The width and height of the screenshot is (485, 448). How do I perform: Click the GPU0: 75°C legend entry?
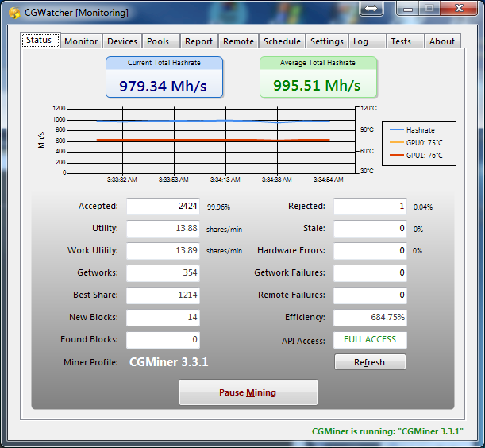(x=416, y=142)
